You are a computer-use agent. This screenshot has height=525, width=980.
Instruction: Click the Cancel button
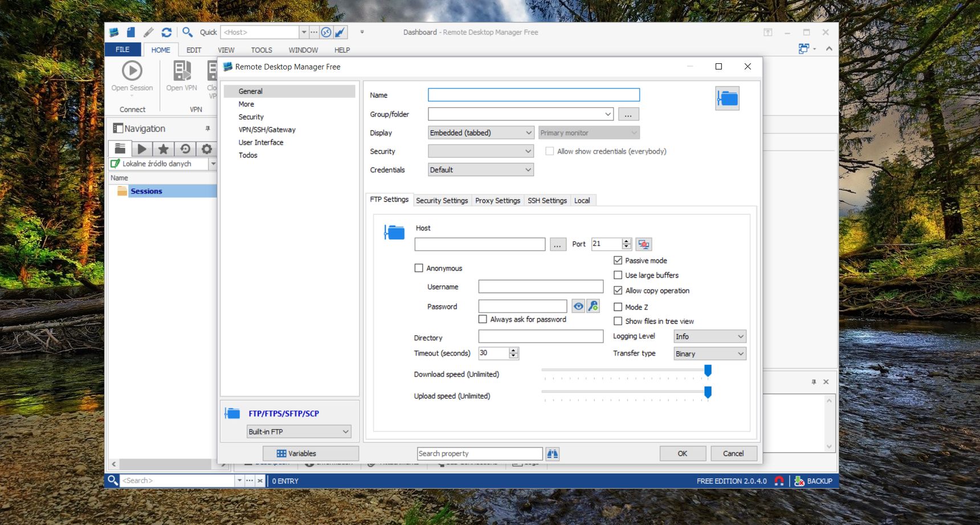pos(733,454)
